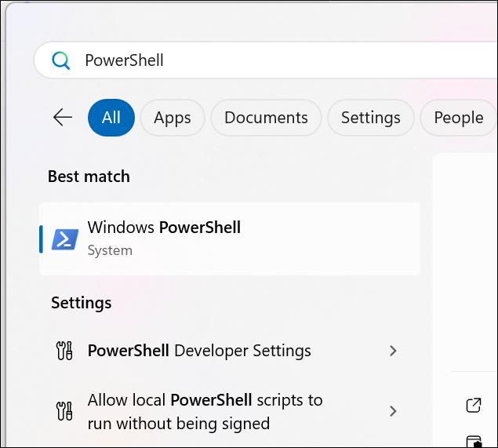Switch to the Apps filter tab
The image size is (498, 448).
[x=173, y=118]
